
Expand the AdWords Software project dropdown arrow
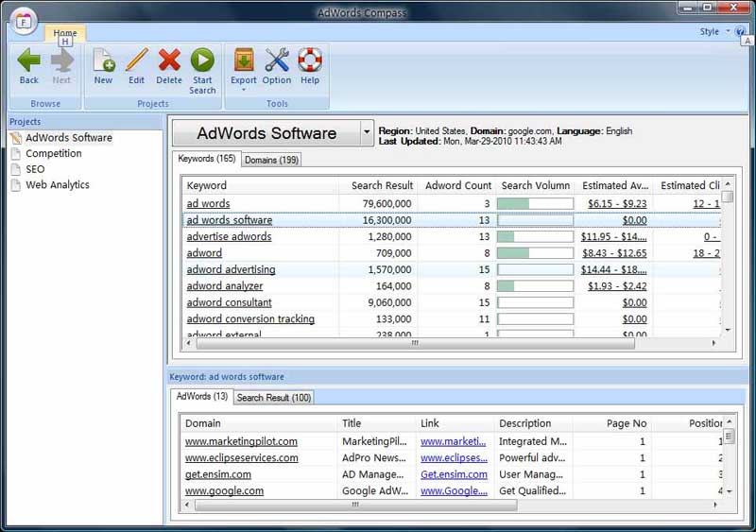point(367,131)
